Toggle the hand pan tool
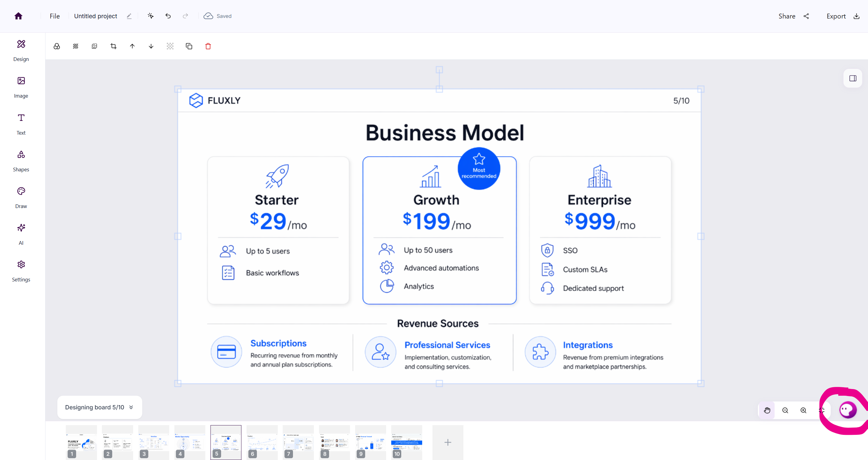868x460 pixels. point(767,410)
